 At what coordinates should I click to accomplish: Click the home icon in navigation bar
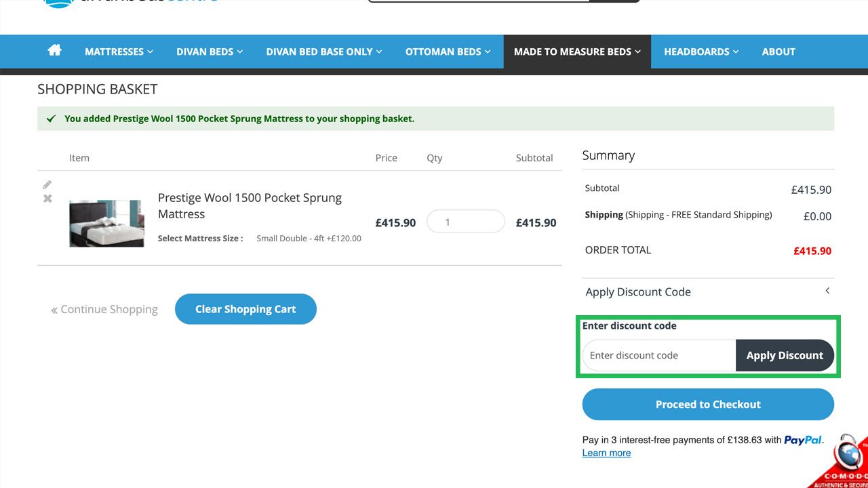click(55, 51)
